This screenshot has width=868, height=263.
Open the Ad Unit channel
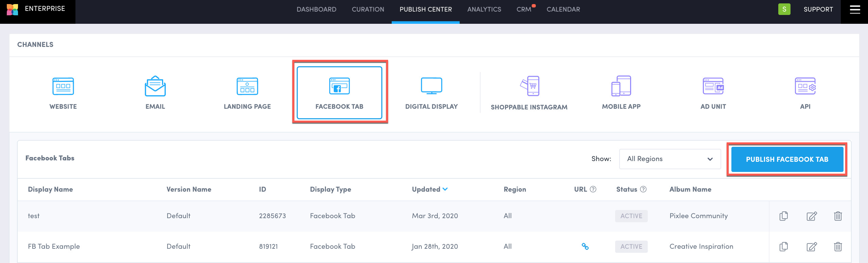tap(713, 86)
